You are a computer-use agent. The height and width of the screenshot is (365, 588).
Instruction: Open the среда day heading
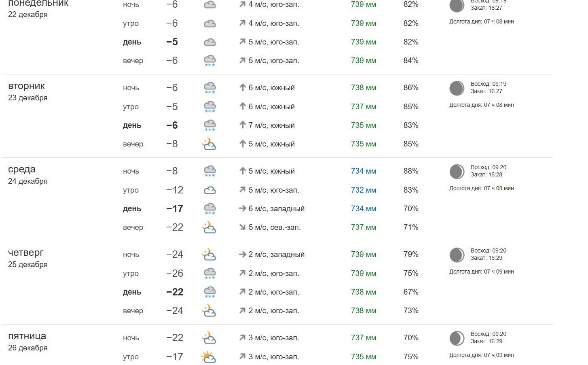click(22, 170)
